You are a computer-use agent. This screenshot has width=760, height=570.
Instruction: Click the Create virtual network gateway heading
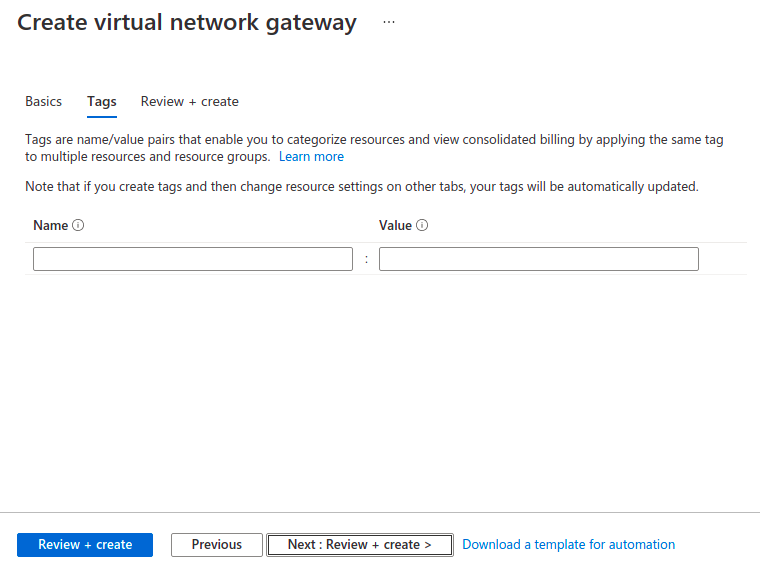pos(187,23)
